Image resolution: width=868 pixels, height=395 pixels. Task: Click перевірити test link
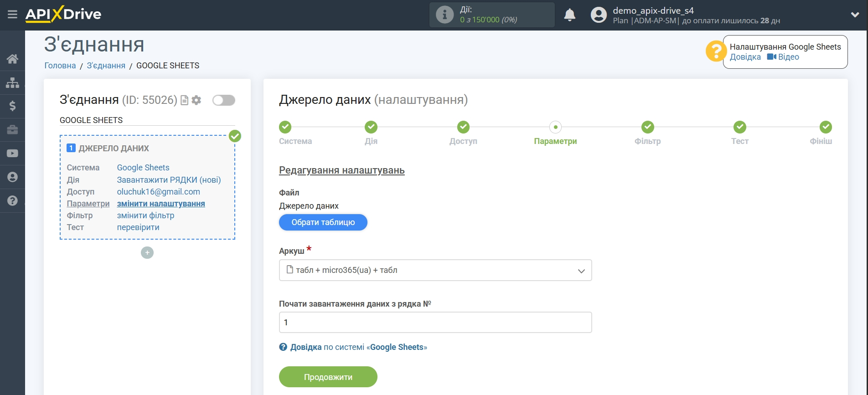[x=138, y=227]
